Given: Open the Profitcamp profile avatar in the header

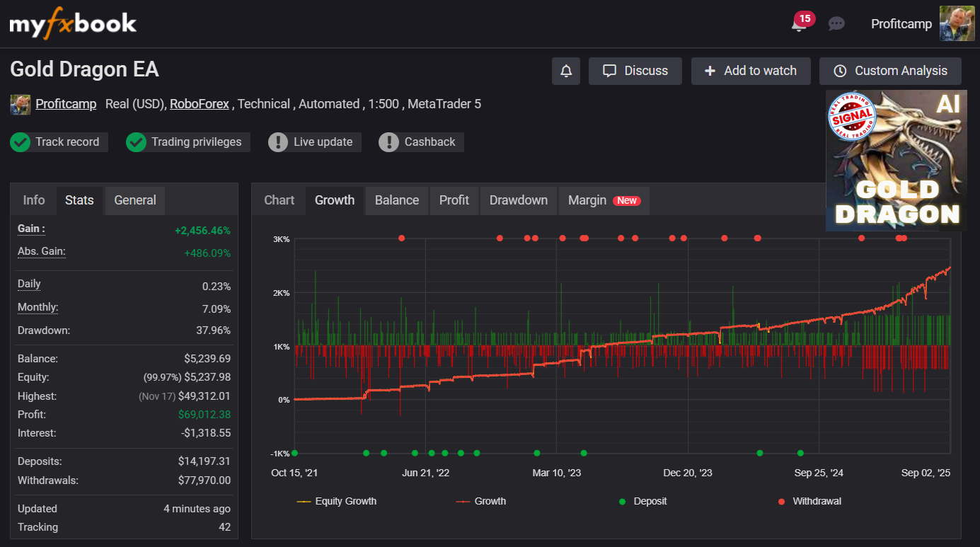Looking at the screenshot, I should (x=957, y=23).
